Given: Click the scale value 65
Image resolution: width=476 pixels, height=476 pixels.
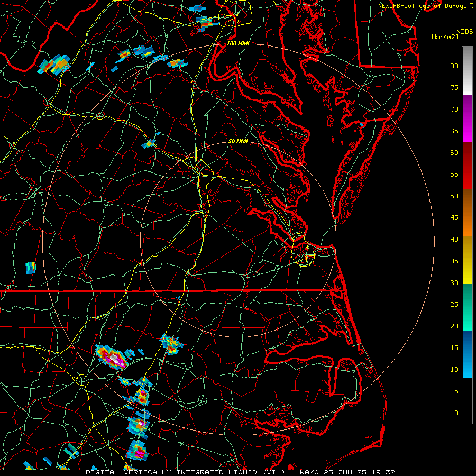Looking at the screenshot, I should pos(454,131).
